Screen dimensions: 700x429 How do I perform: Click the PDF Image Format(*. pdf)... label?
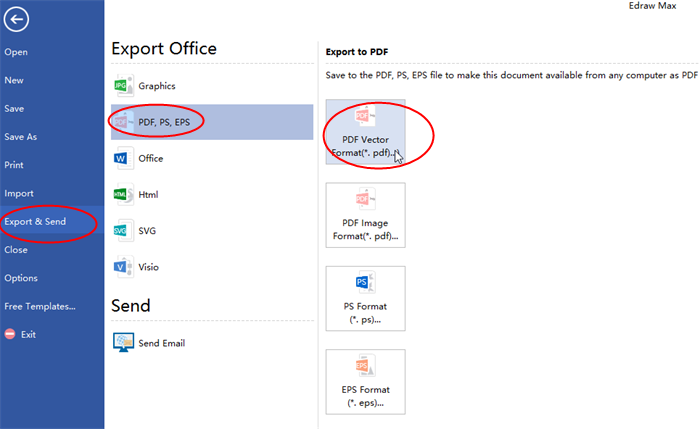tap(365, 229)
